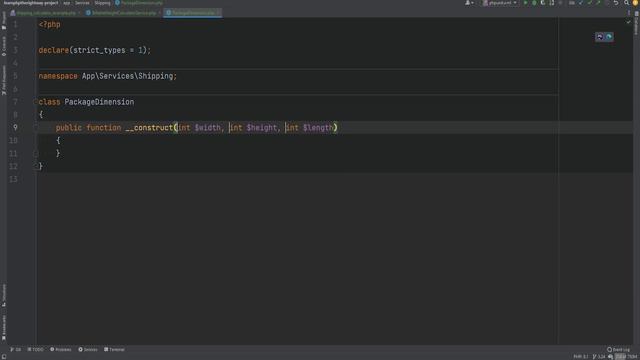Click the inspections checkmark at editor top right

click(628, 22)
